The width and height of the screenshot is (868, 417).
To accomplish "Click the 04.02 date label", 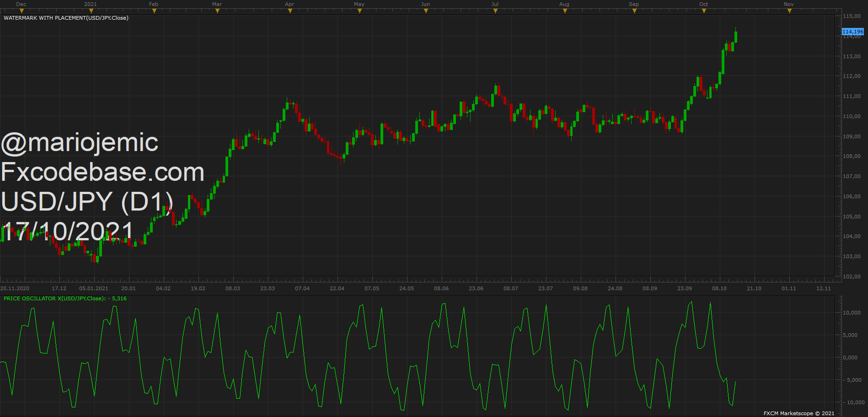I will pyautogui.click(x=163, y=288).
